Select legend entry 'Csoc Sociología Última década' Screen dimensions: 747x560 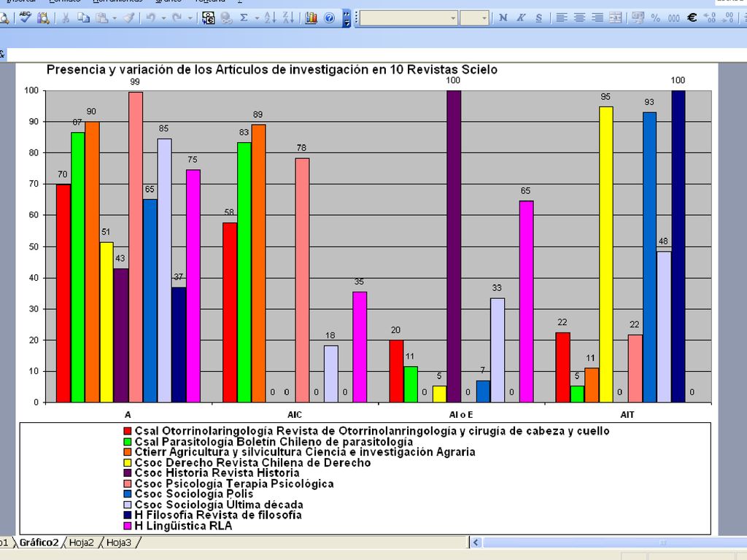[219, 505]
